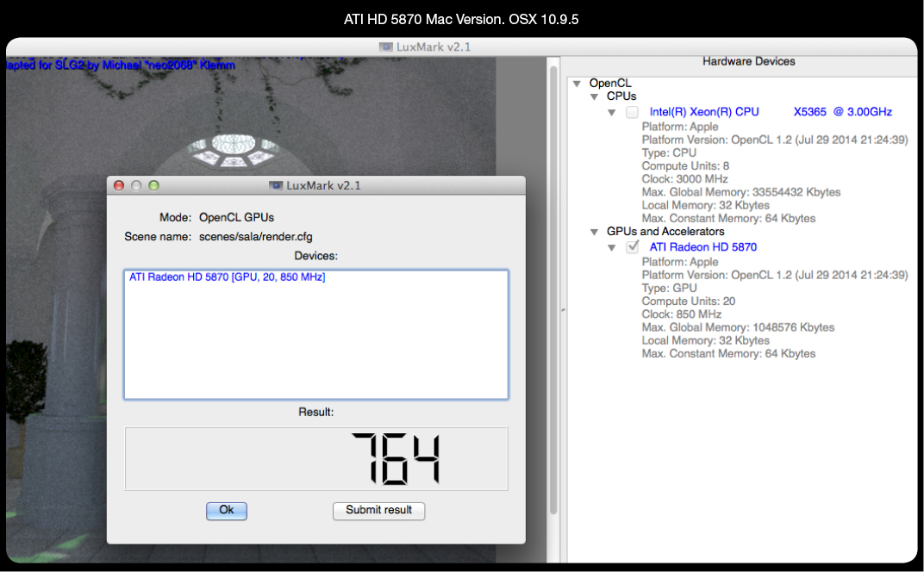Uncheck the ATI Radeon HD 5870 checkbox

[632, 247]
